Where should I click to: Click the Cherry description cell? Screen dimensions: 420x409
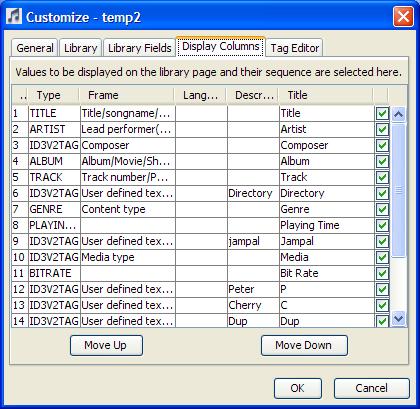pyautogui.click(x=253, y=305)
